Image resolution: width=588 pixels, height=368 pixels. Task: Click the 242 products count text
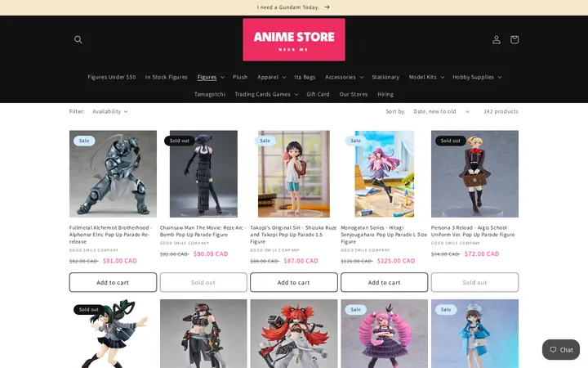coord(501,111)
